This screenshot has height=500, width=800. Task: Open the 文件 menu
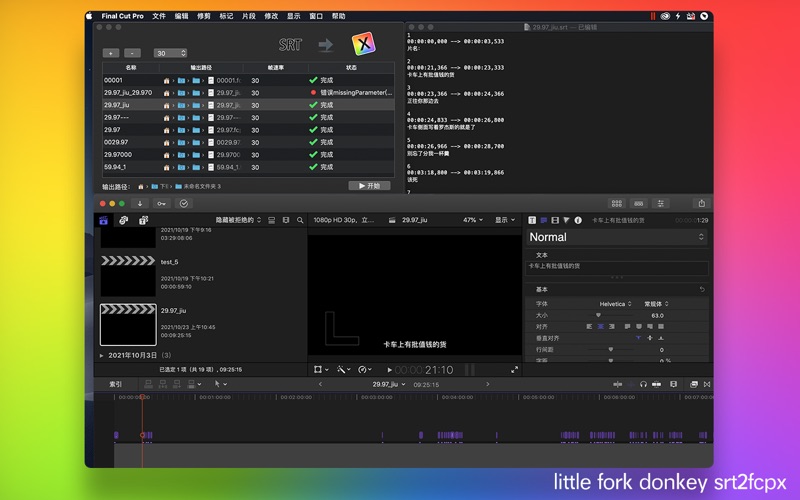[159, 16]
